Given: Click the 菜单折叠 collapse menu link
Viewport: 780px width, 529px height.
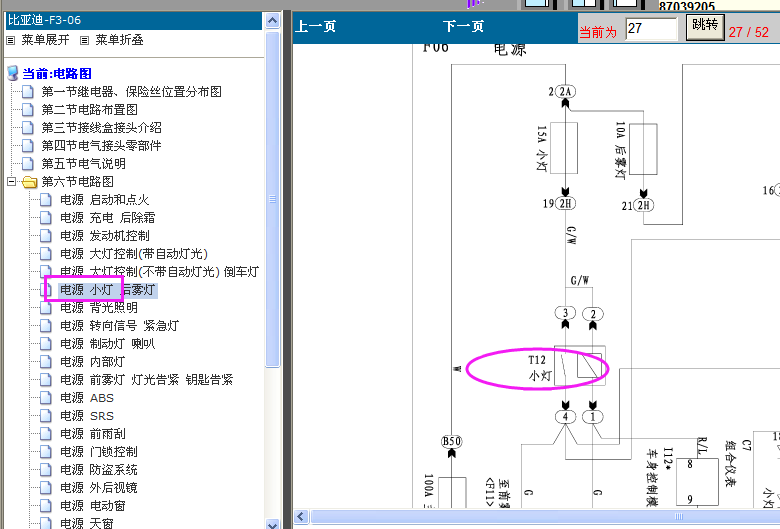Looking at the screenshot, I should [x=119, y=40].
